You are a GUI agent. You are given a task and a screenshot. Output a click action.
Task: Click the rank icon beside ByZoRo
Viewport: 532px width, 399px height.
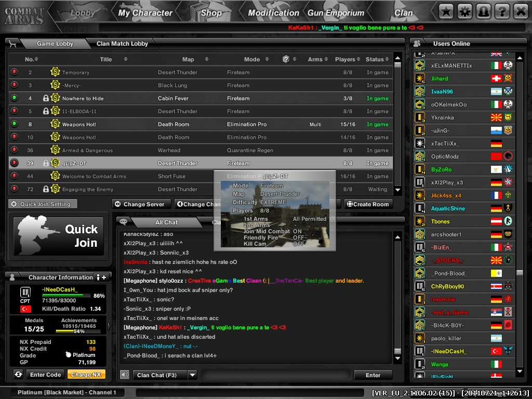(420, 169)
